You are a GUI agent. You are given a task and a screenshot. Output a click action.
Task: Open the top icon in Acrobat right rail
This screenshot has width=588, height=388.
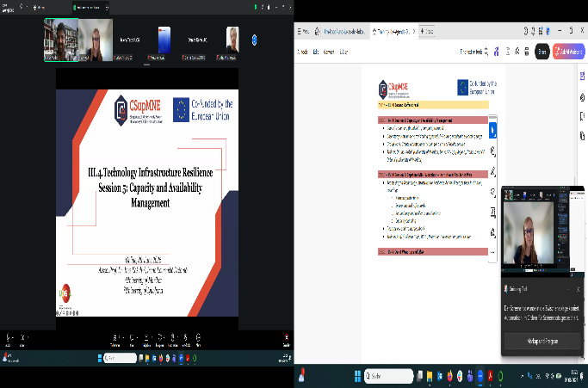(x=582, y=76)
